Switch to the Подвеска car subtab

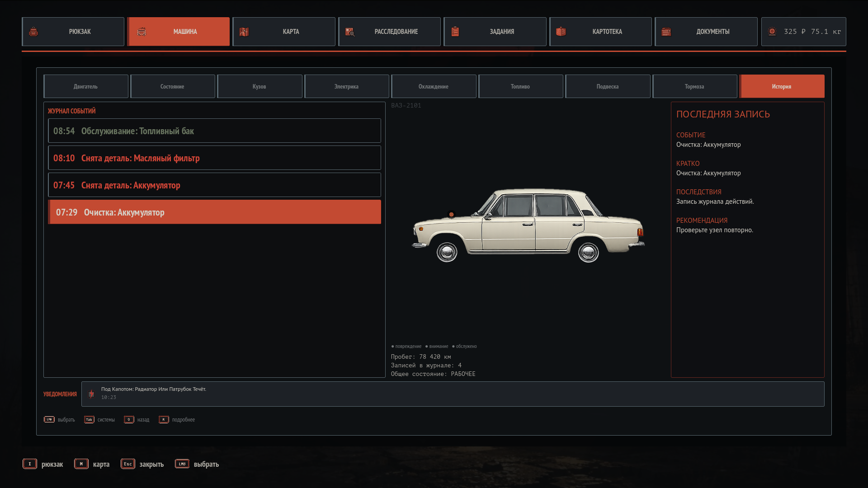pos(608,86)
